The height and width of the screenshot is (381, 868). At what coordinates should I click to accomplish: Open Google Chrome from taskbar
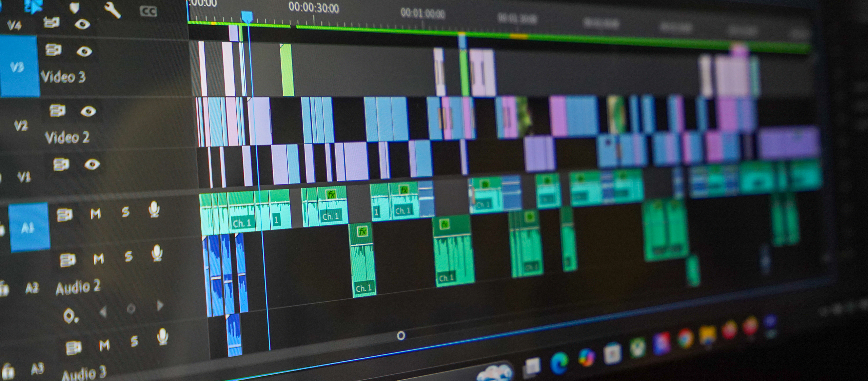click(685, 339)
